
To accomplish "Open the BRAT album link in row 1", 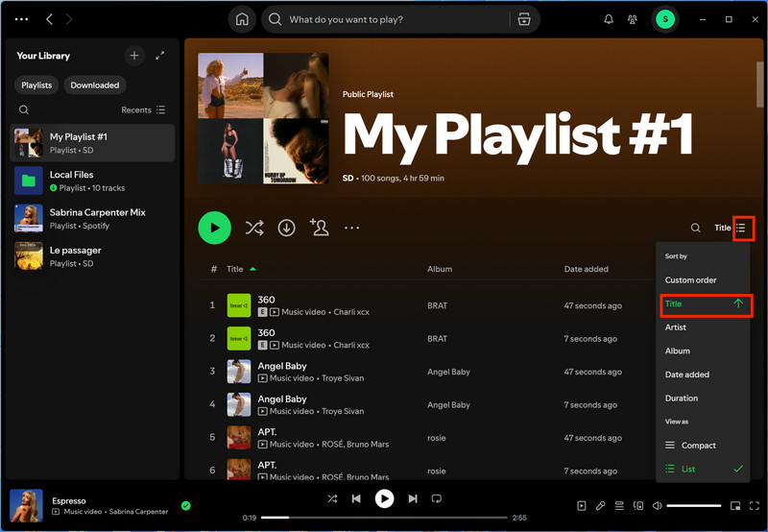I will 438,305.
